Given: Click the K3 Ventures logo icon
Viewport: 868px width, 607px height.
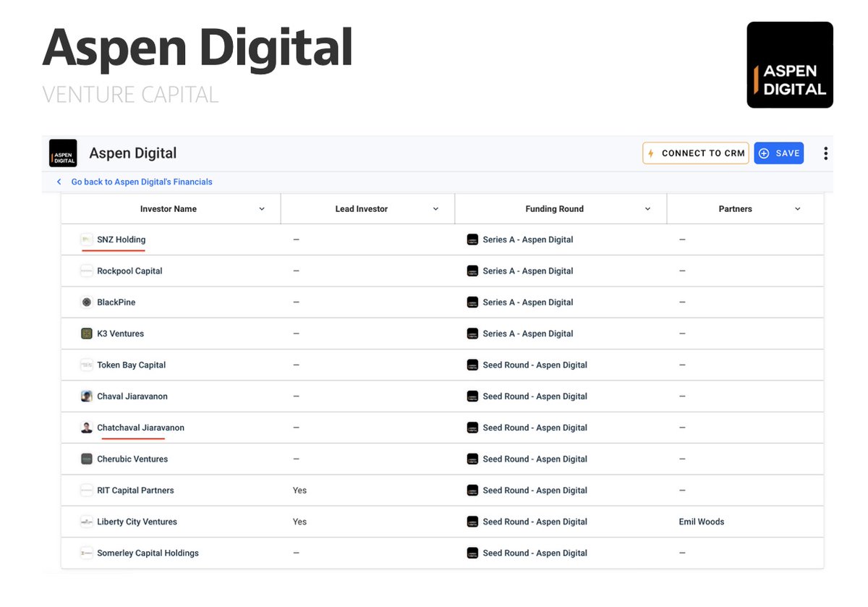Looking at the screenshot, I should pos(87,334).
